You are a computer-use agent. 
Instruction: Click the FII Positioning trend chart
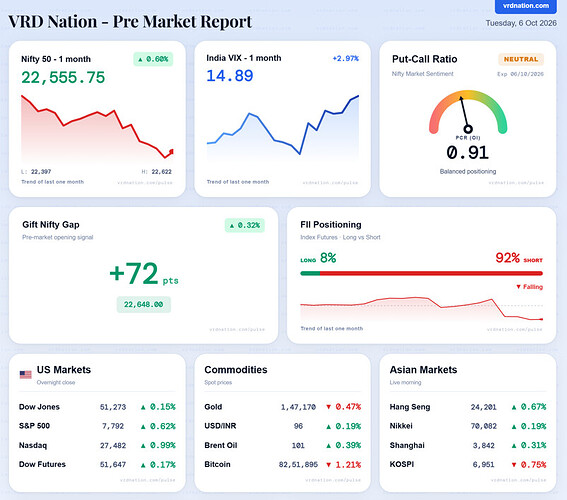[x=422, y=309]
